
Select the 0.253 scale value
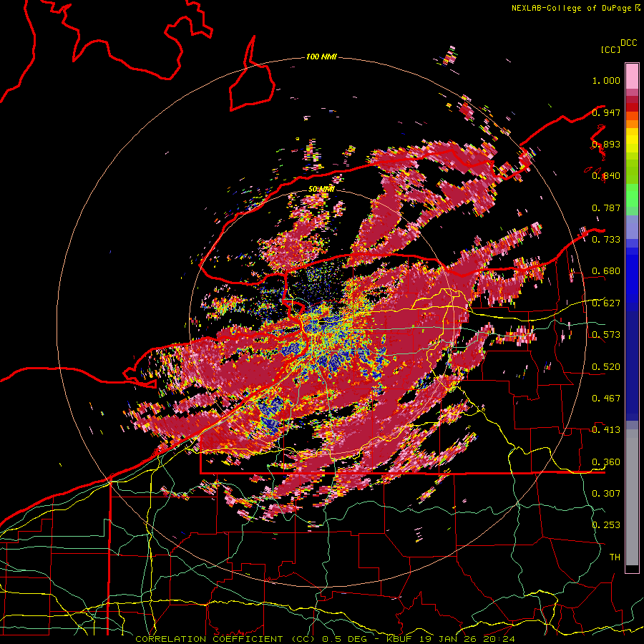606,525
